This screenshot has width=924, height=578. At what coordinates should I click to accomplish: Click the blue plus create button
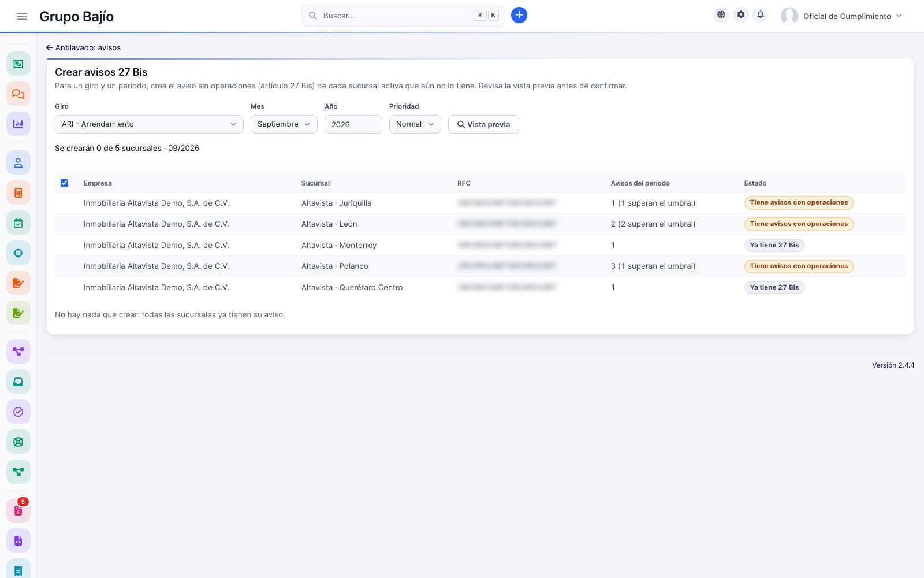pyautogui.click(x=519, y=15)
